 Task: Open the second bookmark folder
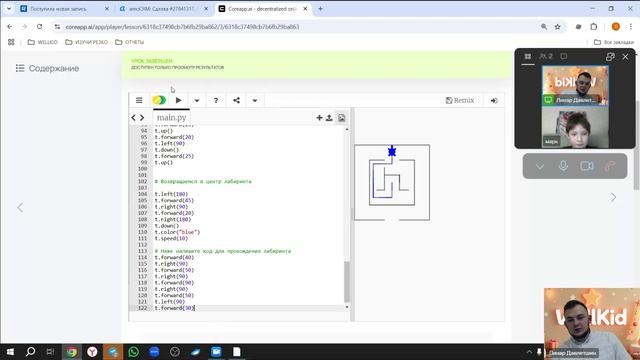(x=87, y=42)
